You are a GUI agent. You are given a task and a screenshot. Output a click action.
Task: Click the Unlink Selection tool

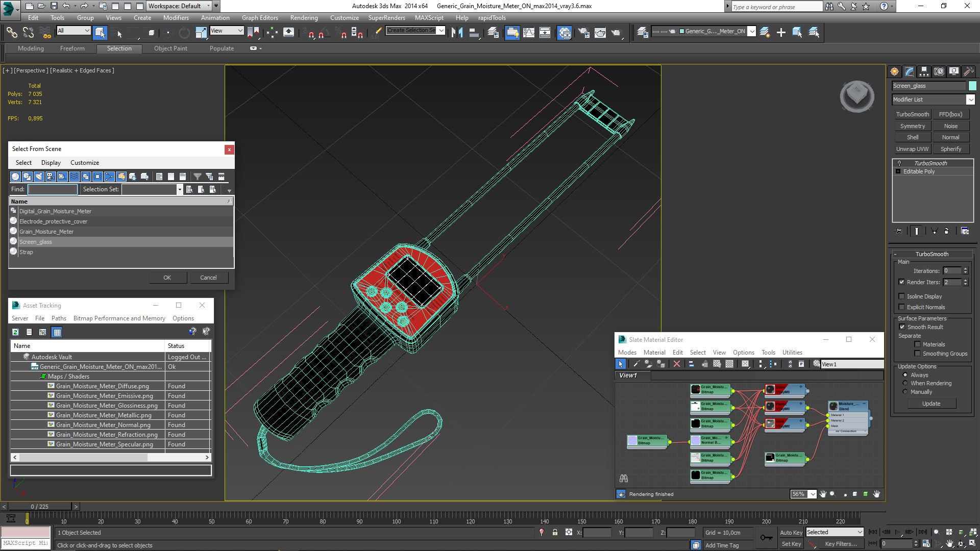[x=29, y=33]
